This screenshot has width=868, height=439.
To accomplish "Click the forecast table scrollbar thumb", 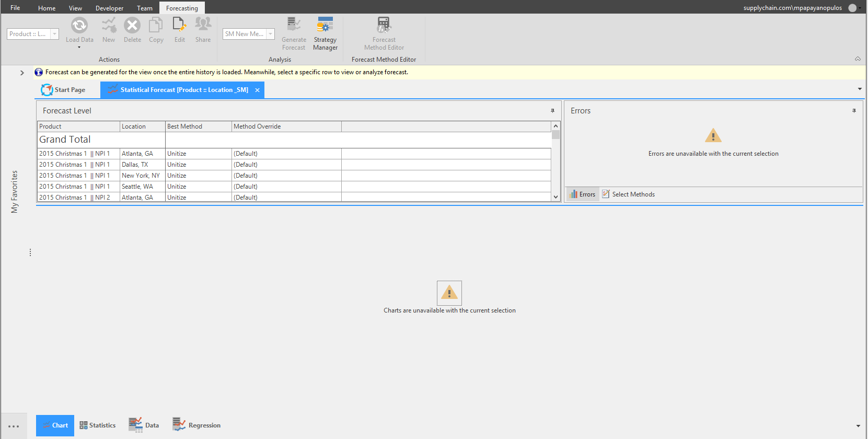I will 555,135.
